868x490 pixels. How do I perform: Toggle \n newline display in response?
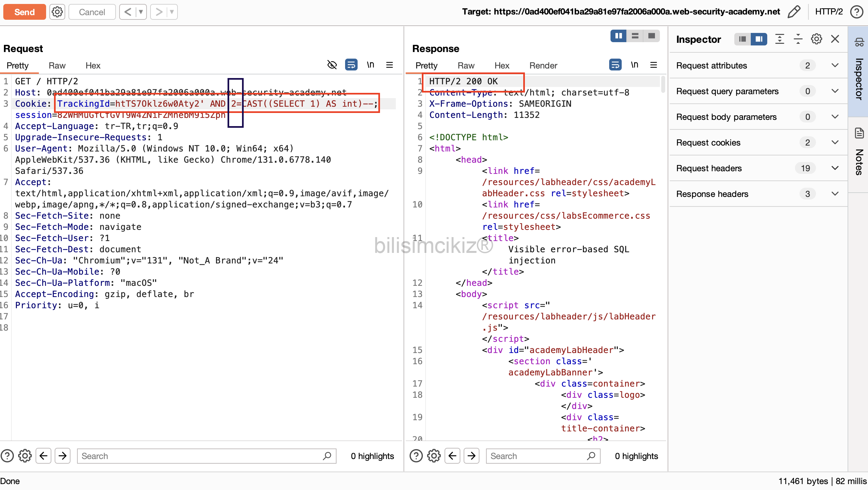click(634, 65)
